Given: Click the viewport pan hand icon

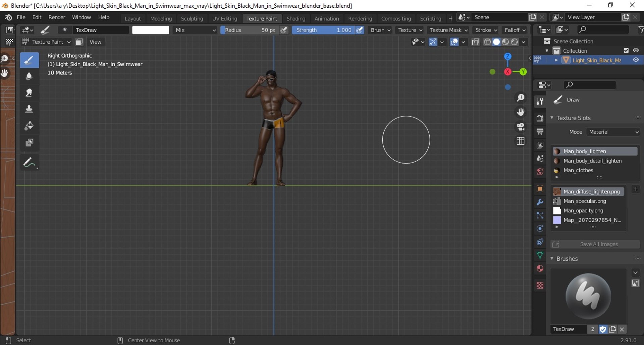Looking at the screenshot, I should tap(521, 112).
